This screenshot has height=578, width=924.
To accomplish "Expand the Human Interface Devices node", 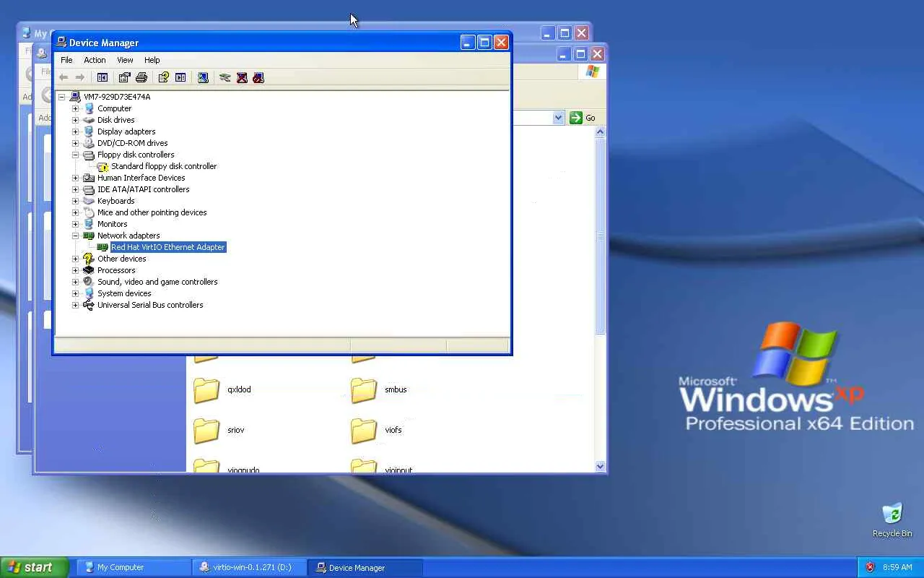I will point(75,178).
